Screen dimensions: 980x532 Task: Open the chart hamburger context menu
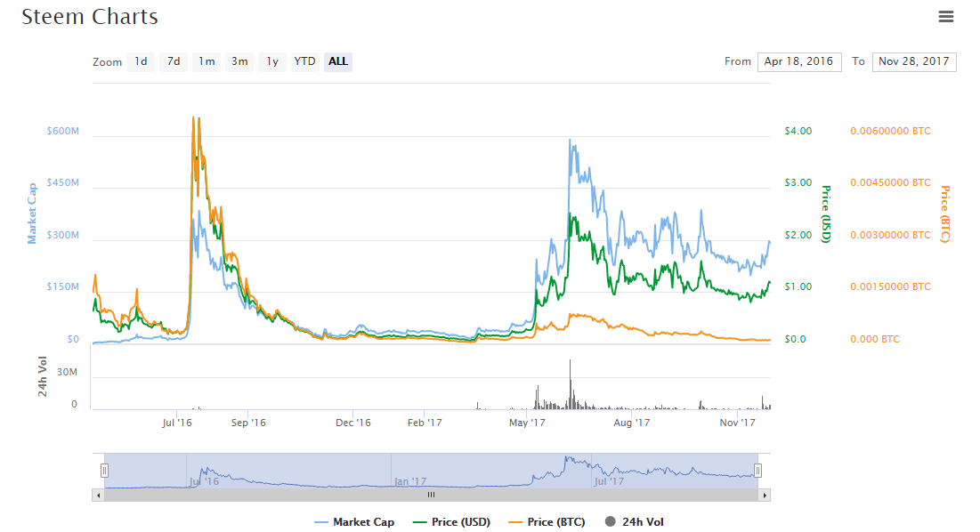(945, 17)
